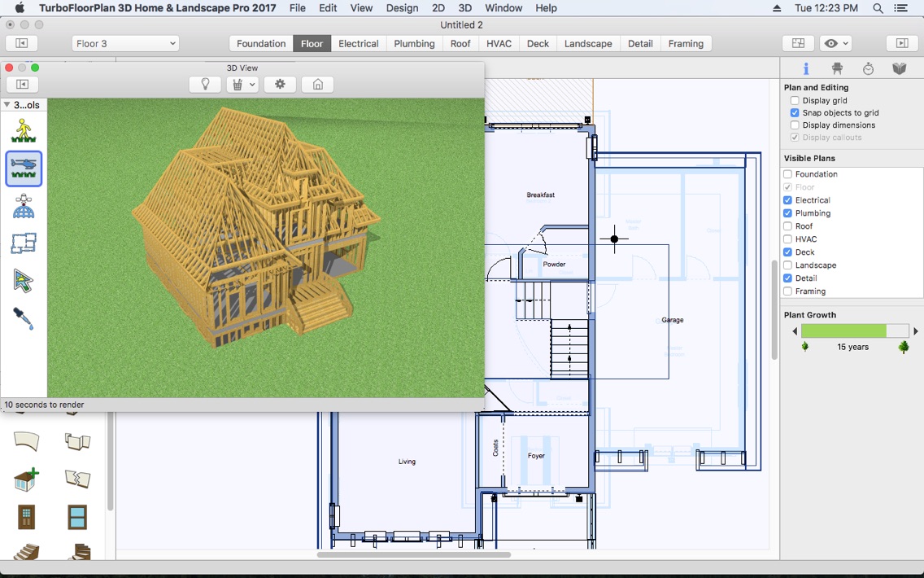Open 3D View render settings gear
924x578 pixels.
click(x=280, y=84)
